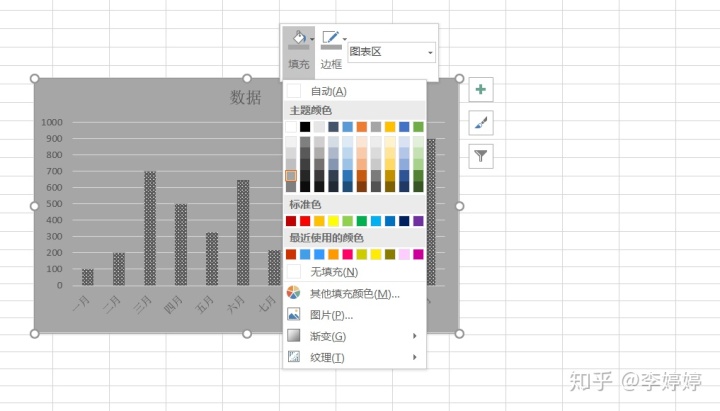Pick the dark navy standard color swatch
This screenshot has width=720, height=411.
point(404,221)
